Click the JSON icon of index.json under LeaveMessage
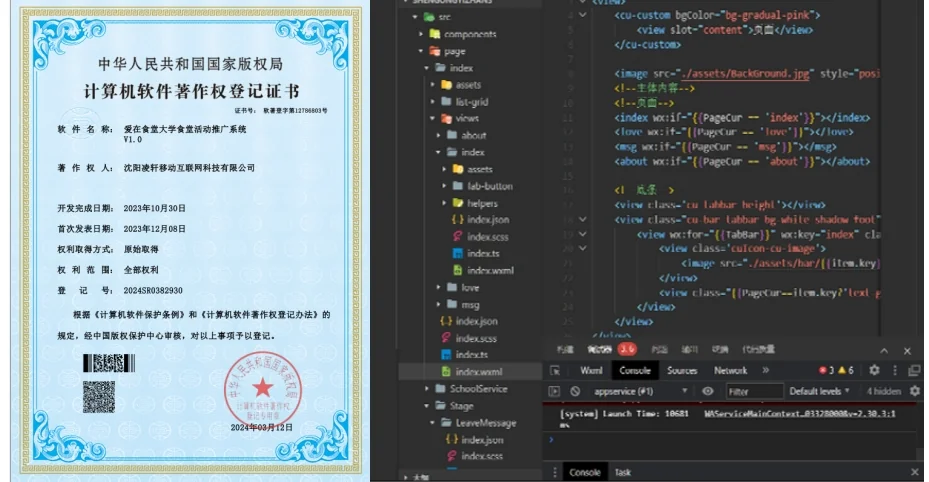Viewport: 929px width, 482px height. 451,439
